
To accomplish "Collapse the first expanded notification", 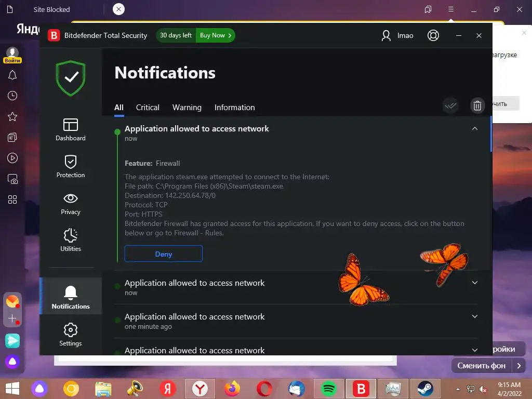I will [x=475, y=129].
